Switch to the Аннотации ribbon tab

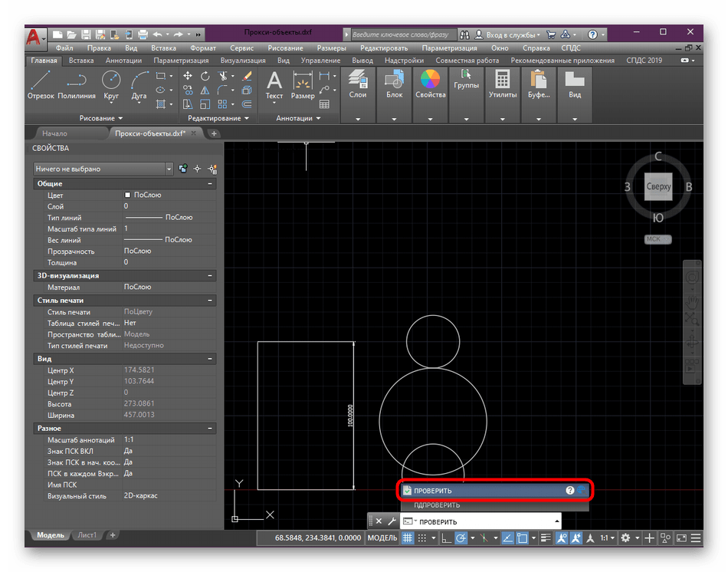[x=123, y=61]
